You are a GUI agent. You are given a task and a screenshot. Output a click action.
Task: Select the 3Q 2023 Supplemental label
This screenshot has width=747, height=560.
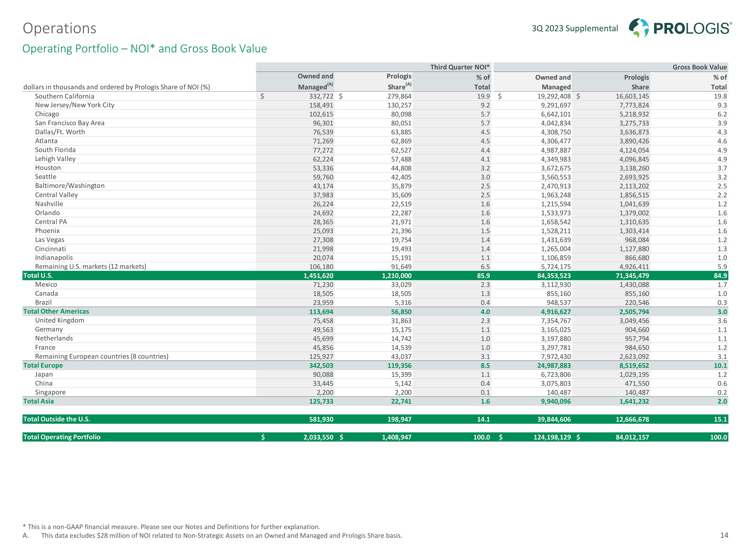tap(575, 28)
